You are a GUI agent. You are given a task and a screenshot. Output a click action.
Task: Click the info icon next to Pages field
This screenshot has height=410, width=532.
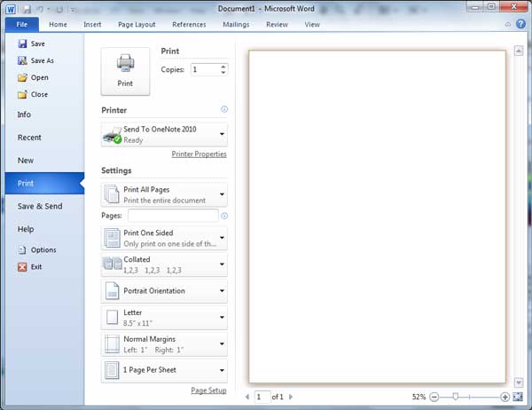tap(224, 216)
